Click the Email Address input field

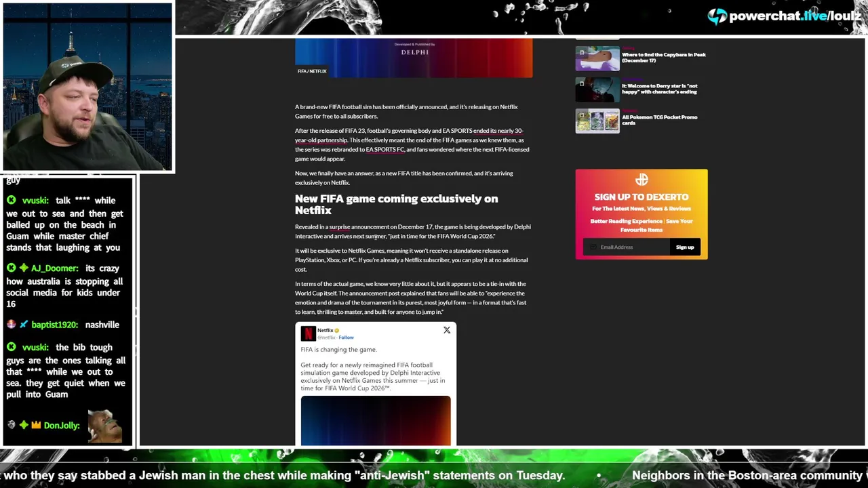(627, 247)
